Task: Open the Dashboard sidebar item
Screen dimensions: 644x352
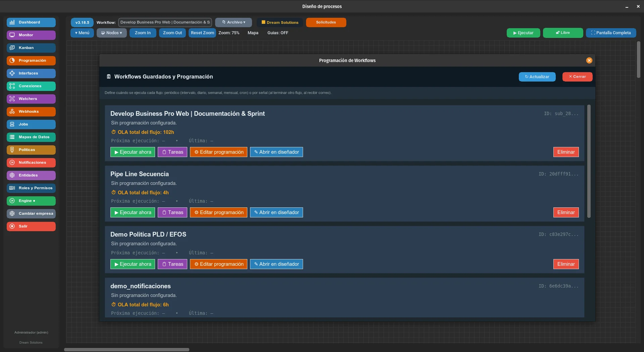Action: 31,22
